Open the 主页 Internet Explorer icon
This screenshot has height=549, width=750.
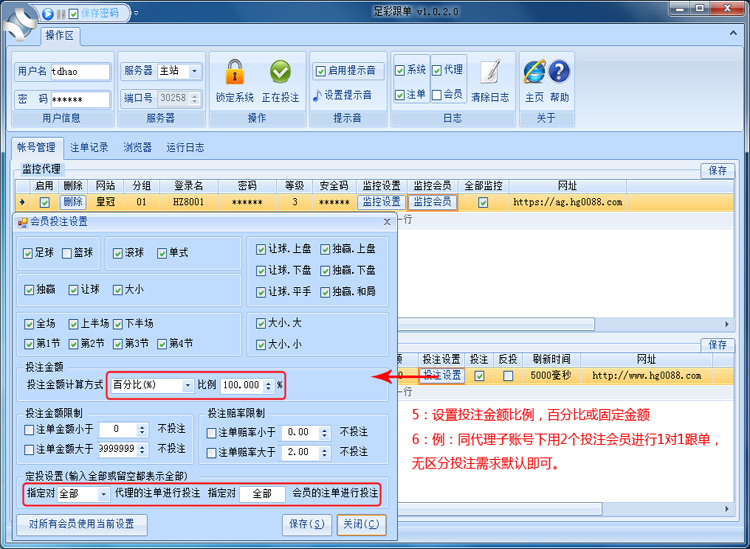pos(534,72)
